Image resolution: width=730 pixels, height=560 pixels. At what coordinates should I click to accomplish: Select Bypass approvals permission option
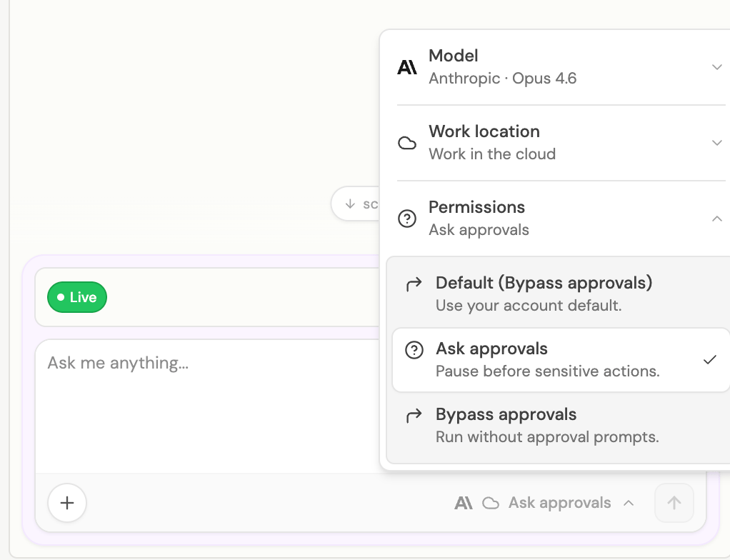(561, 426)
